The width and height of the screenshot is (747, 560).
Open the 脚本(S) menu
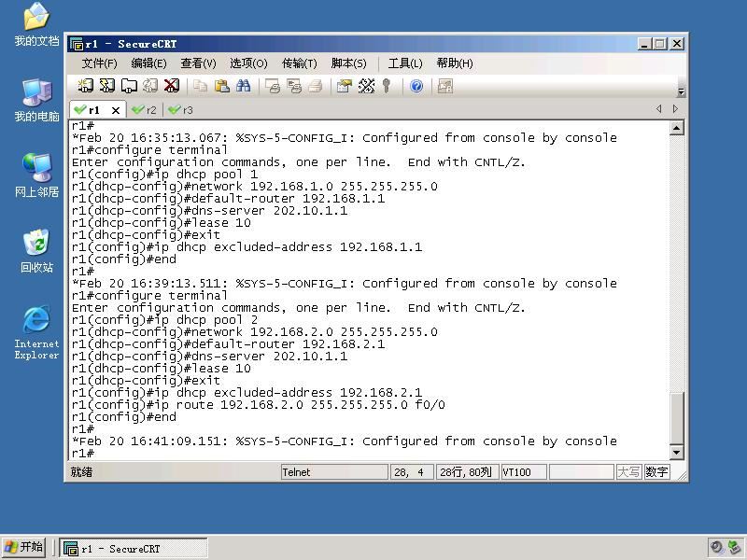coord(348,63)
